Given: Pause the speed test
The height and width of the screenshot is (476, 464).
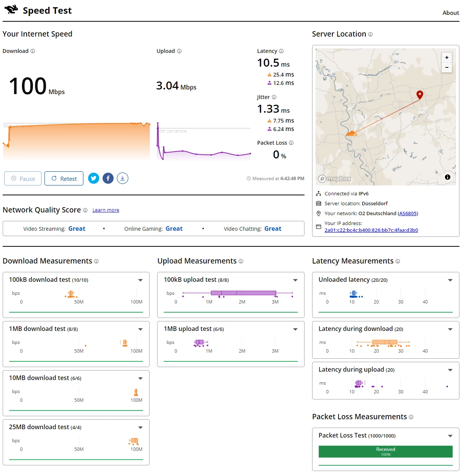Looking at the screenshot, I should pos(23,179).
